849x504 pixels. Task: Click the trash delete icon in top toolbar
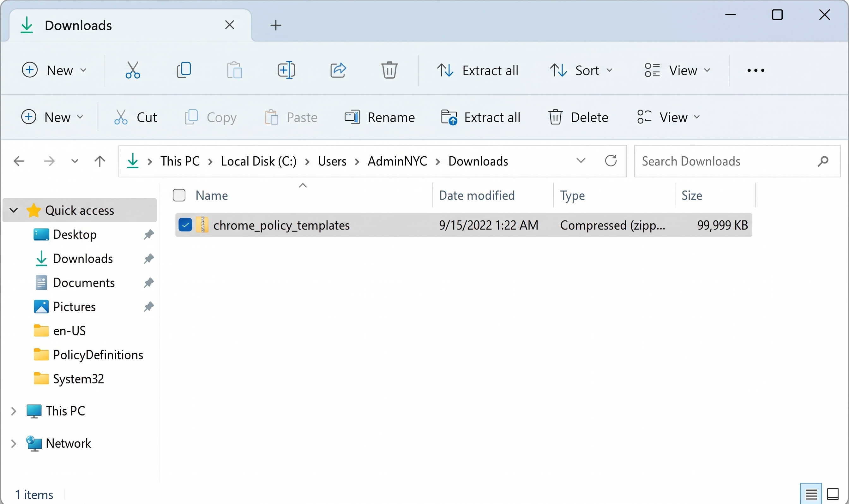coord(389,70)
